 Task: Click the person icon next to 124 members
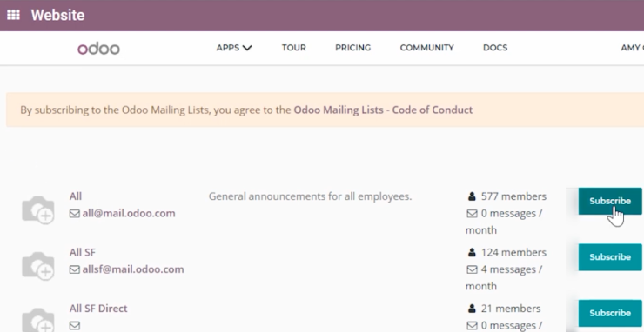(472, 252)
